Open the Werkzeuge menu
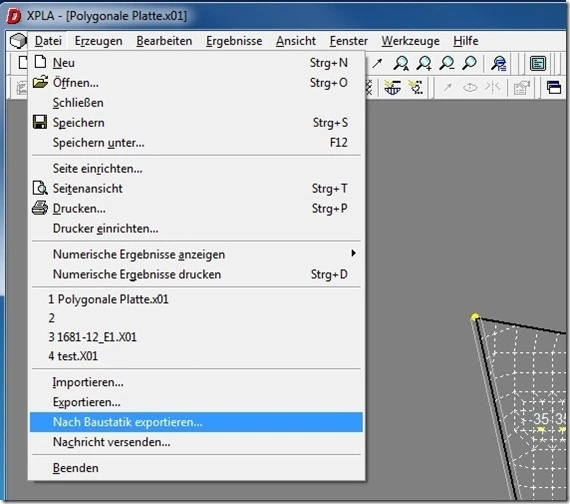The height and width of the screenshot is (504, 570). [410, 41]
